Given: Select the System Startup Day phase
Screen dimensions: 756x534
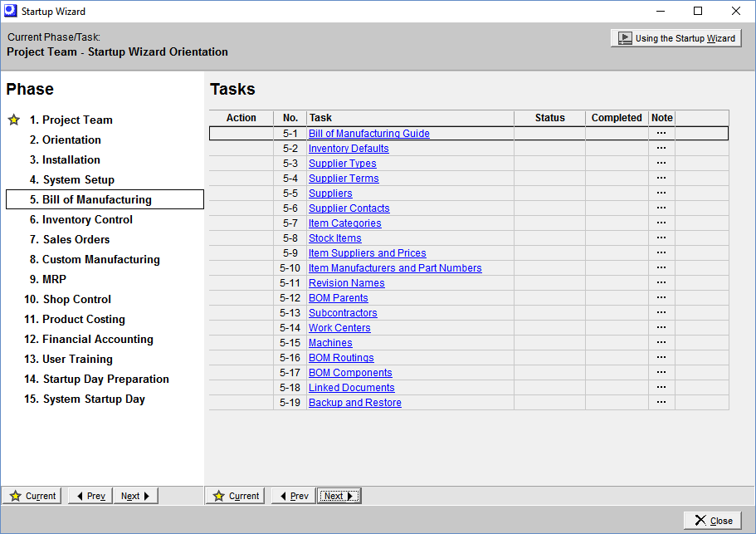Looking at the screenshot, I should [x=91, y=399].
